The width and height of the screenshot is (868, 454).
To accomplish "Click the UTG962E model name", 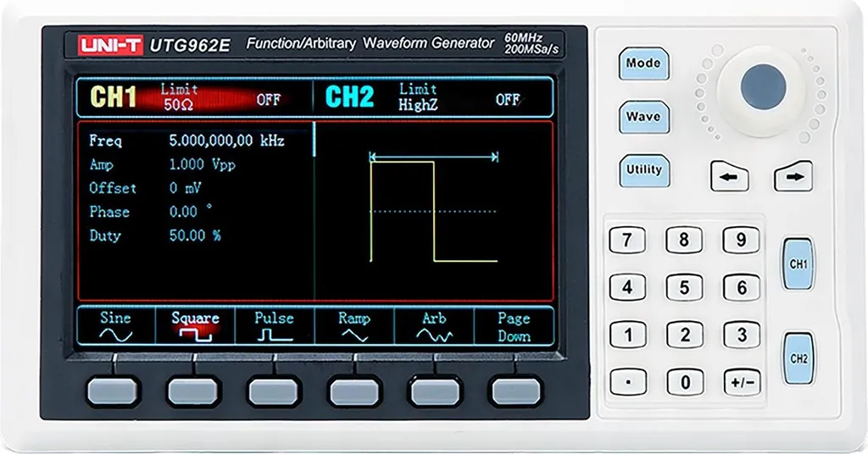I will point(190,46).
